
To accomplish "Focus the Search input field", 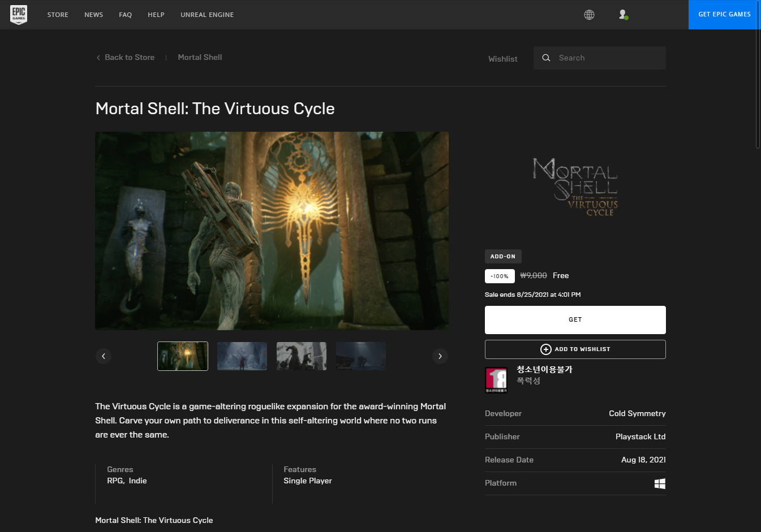I will (x=600, y=58).
